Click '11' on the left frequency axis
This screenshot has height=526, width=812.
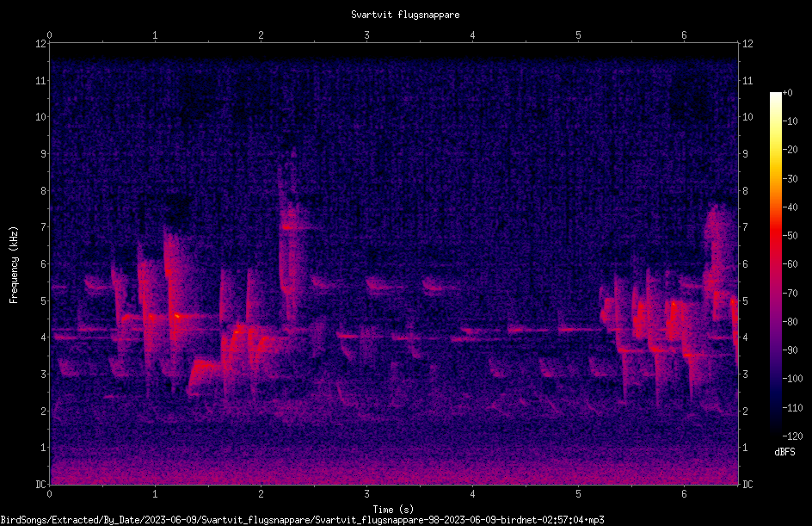[40, 81]
